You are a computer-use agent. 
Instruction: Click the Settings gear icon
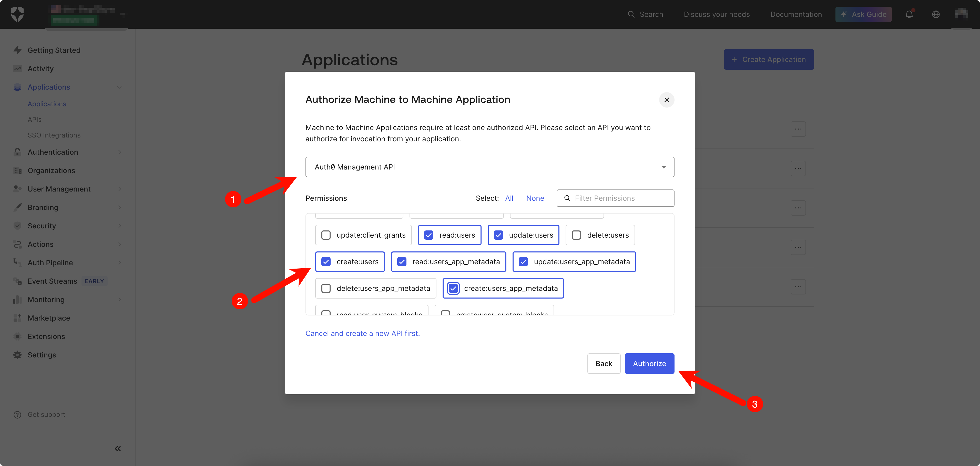click(x=17, y=355)
